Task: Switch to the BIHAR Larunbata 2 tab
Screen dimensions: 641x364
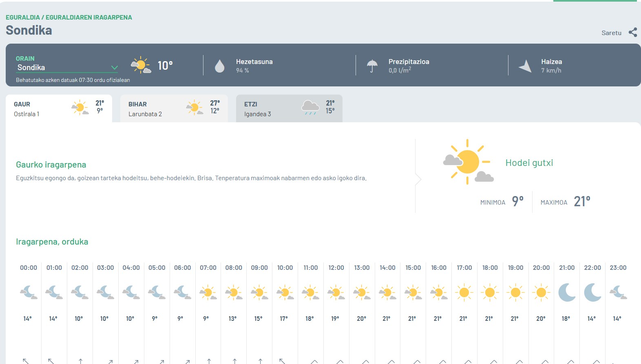Action: click(174, 108)
